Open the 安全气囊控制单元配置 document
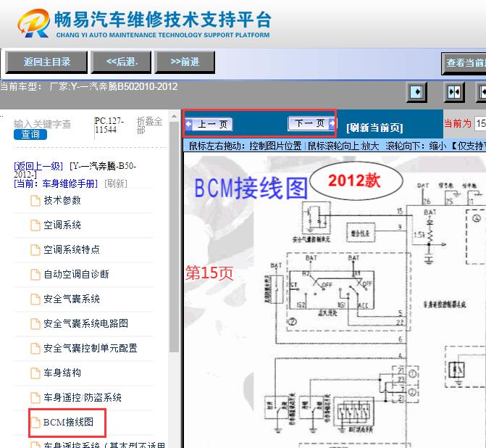Screen dimensions: 486x448 pyautogui.click(x=91, y=348)
